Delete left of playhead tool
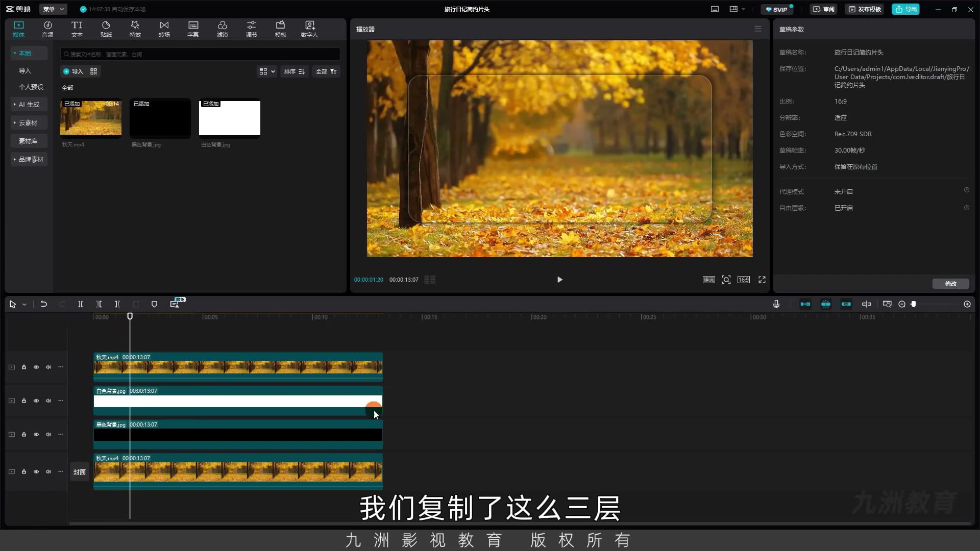Image resolution: width=980 pixels, height=551 pixels. (99, 304)
